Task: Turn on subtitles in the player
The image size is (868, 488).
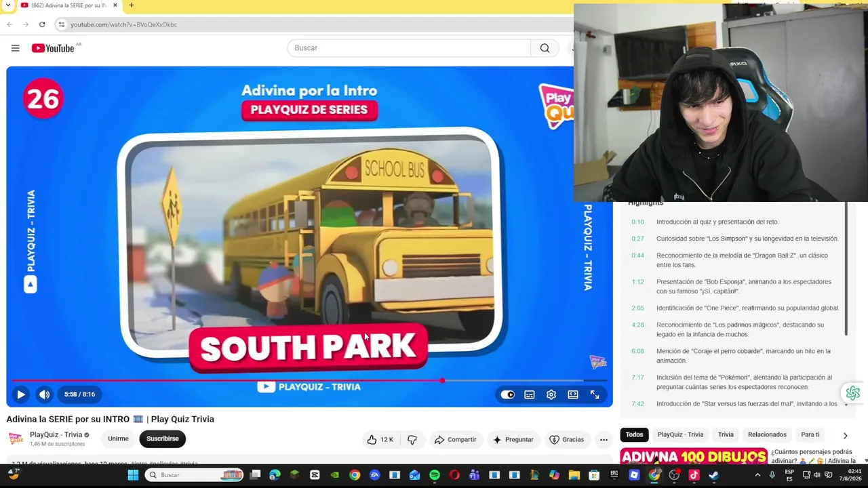Action: point(530,394)
